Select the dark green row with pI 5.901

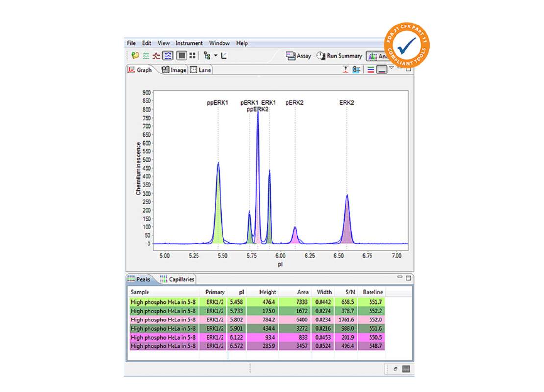tap(257, 328)
